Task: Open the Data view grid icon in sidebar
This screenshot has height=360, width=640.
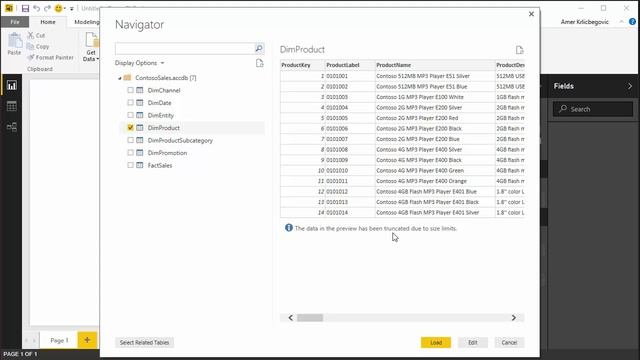Action: 11,106
